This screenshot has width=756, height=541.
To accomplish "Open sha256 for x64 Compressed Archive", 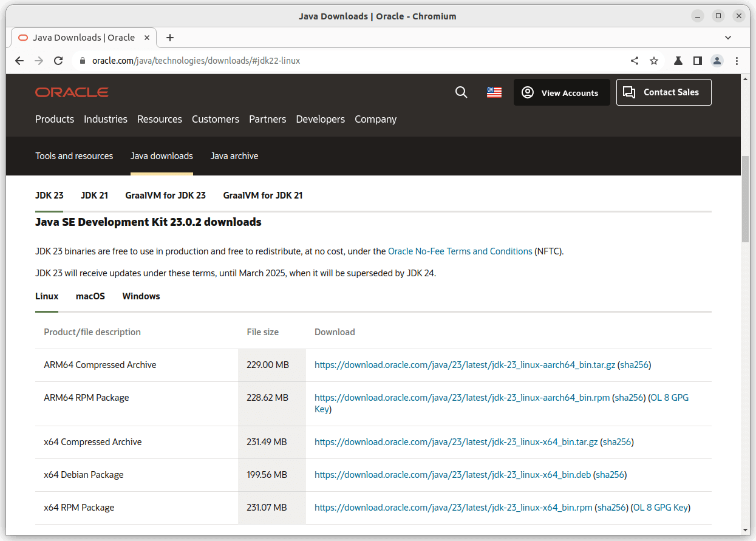I will tap(617, 442).
